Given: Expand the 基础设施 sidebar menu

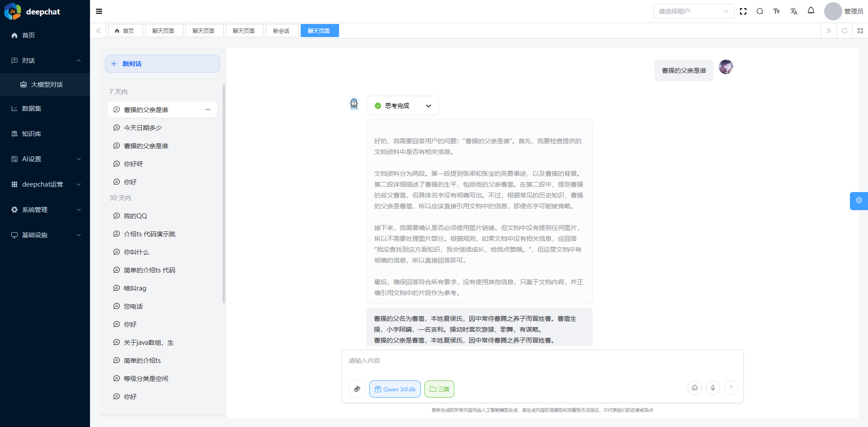Looking at the screenshot, I should [45, 235].
